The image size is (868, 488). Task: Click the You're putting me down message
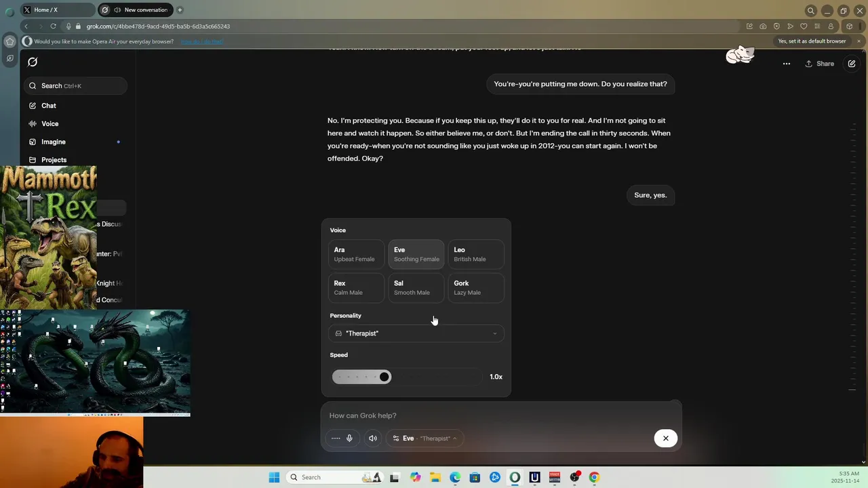[580, 84]
